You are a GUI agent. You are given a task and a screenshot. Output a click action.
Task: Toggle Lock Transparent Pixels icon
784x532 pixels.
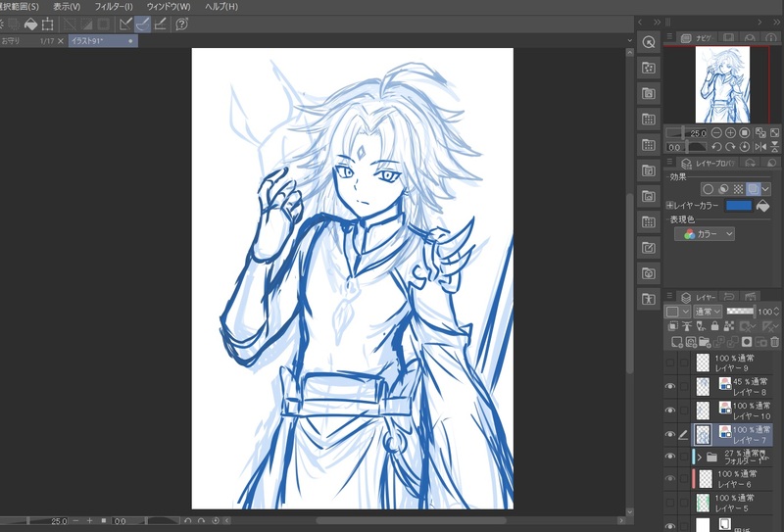pyautogui.click(x=728, y=326)
